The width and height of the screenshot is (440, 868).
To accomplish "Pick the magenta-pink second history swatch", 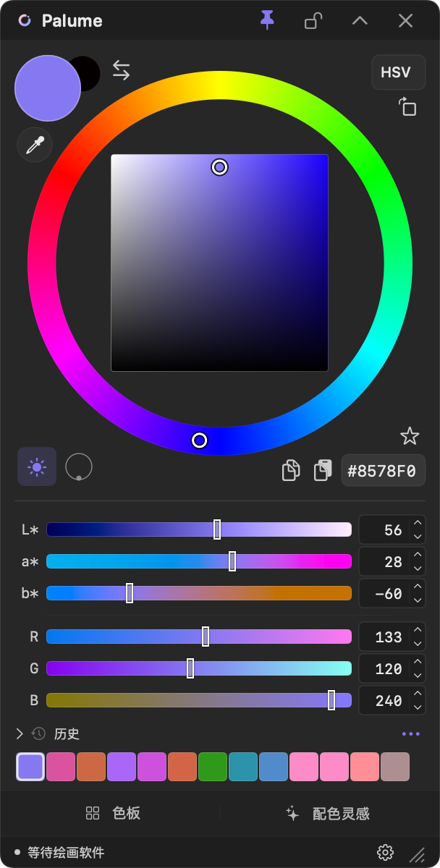I will [x=61, y=767].
